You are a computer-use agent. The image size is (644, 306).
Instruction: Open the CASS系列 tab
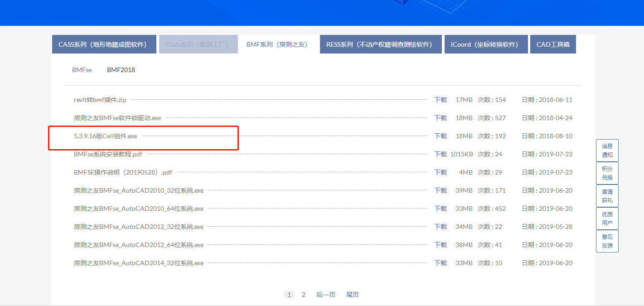pos(104,44)
